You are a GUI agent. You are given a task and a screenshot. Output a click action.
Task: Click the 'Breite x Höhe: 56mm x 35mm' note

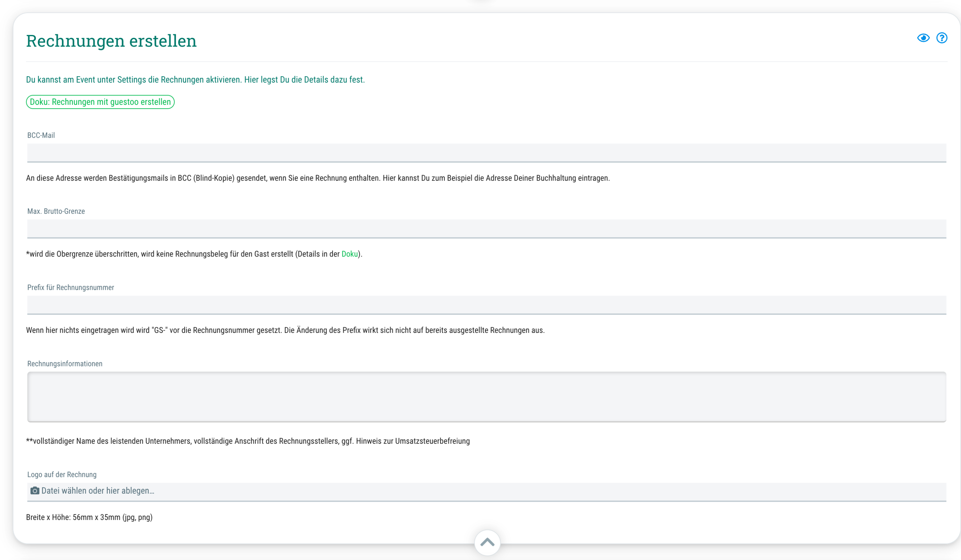tap(89, 517)
